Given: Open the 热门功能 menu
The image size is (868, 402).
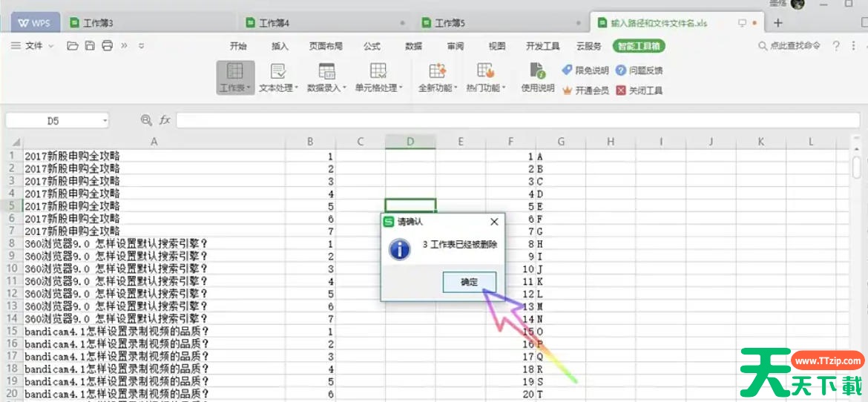Looking at the screenshot, I should click(x=485, y=78).
